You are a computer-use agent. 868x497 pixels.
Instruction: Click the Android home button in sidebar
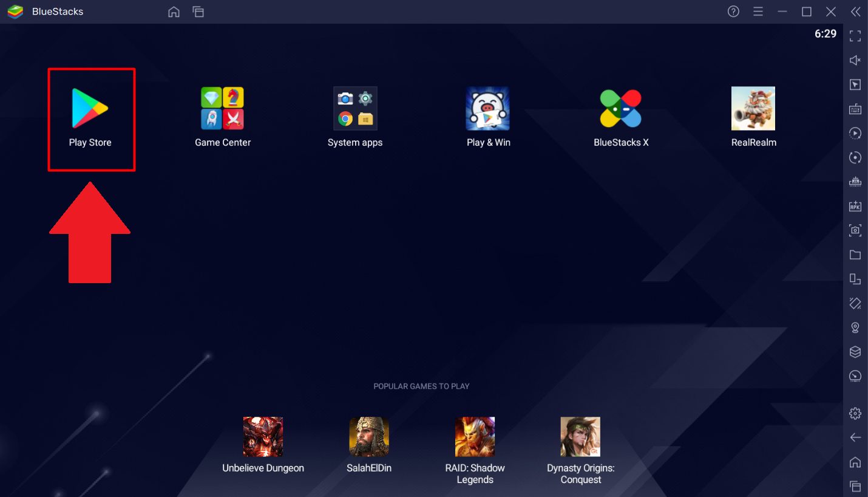pyautogui.click(x=855, y=462)
